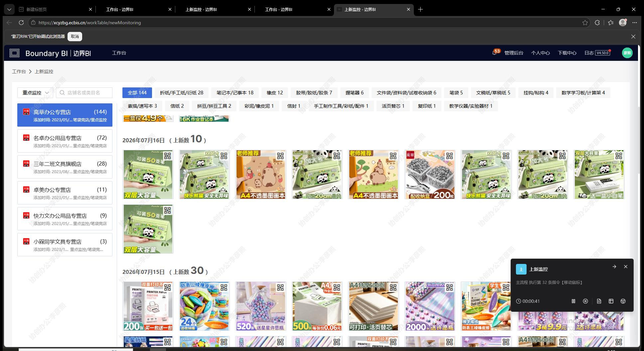Select store 快力文办公用品专营店 (9)
The height and width of the screenshot is (351, 644).
click(x=65, y=219)
